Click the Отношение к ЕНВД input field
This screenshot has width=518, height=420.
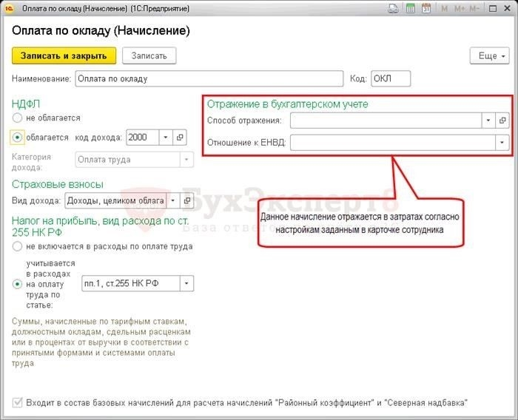393,143
